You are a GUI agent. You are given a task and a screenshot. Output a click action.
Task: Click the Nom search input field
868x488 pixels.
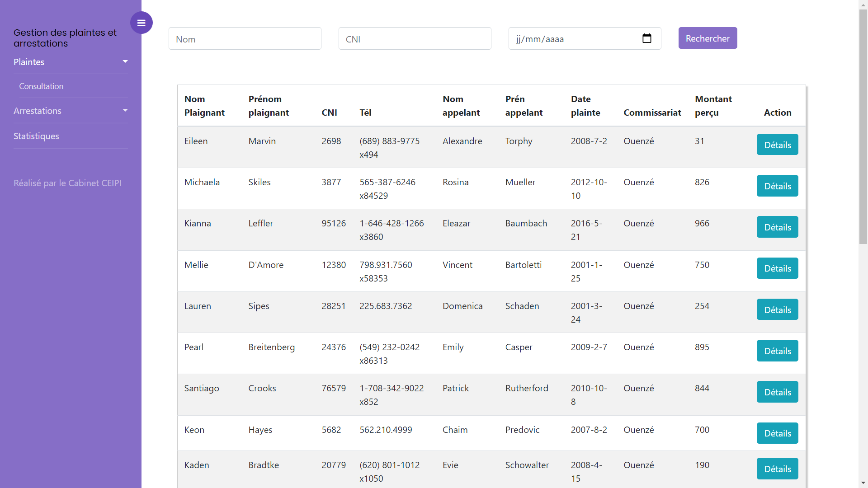click(245, 39)
